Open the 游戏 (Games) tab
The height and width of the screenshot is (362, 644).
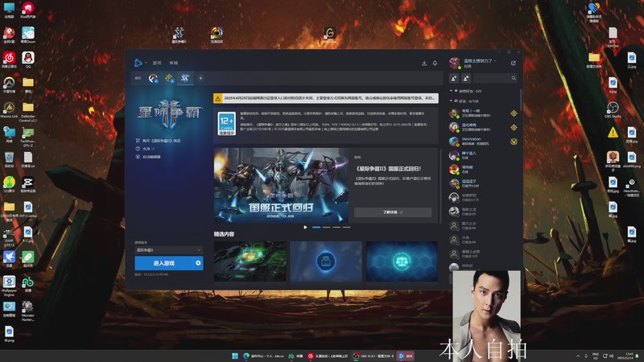point(157,64)
